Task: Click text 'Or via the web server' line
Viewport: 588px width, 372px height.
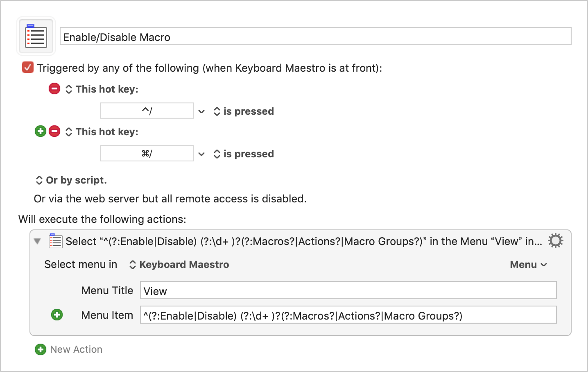Action: tap(170, 199)
